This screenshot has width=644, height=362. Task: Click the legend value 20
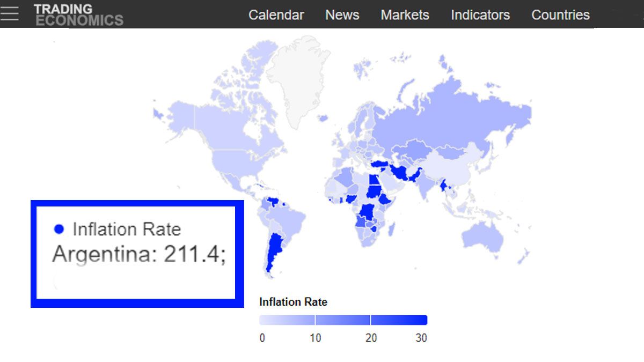371,338
